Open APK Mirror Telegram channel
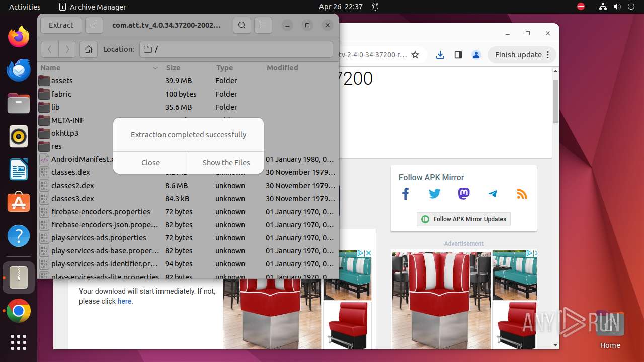The width and height of the screenshot is (644, 362). click(x=493, y=194)
